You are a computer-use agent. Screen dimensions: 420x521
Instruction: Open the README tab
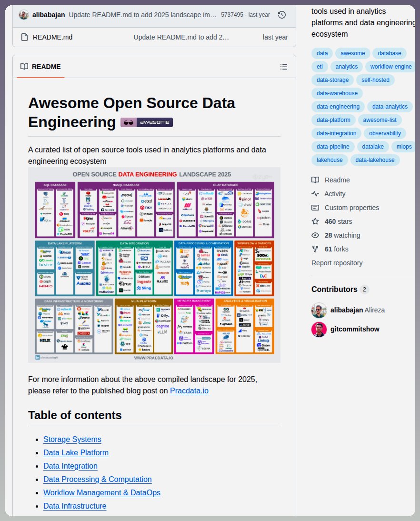40,67
